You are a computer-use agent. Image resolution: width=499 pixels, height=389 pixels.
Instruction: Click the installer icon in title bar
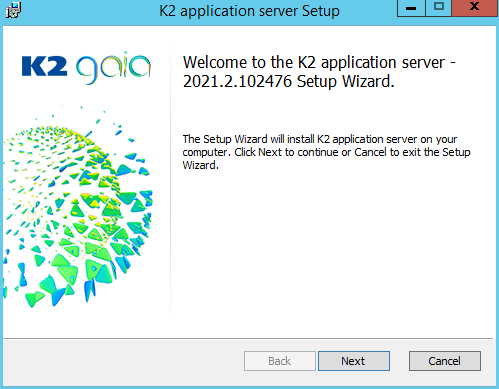[13, 10]
